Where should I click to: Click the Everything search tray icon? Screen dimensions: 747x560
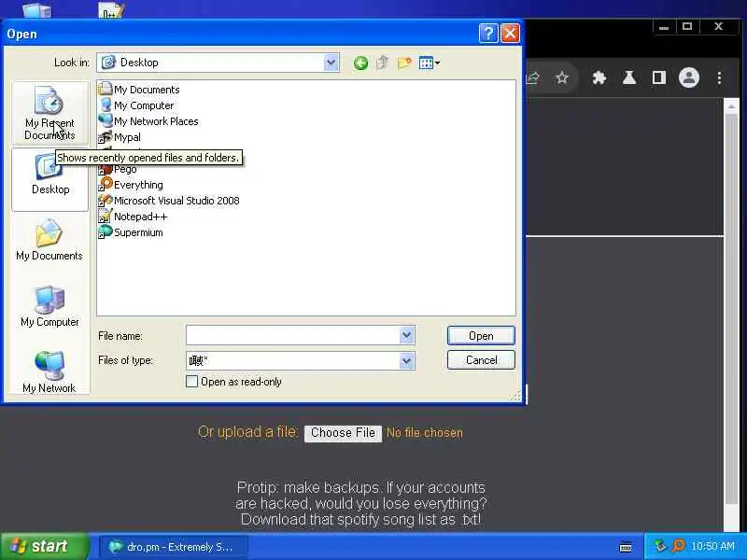point(678,546)
